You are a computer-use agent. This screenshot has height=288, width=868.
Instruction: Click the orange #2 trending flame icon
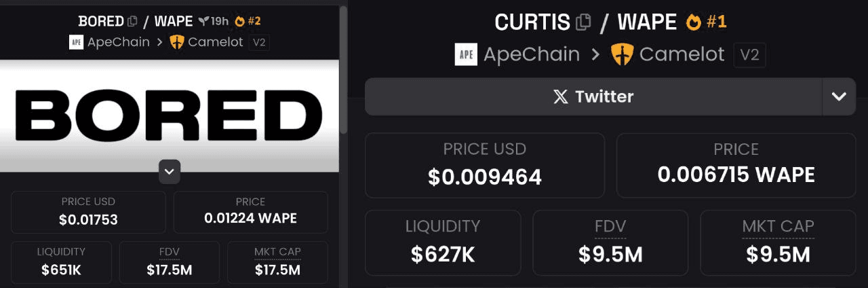click(240, 21)
